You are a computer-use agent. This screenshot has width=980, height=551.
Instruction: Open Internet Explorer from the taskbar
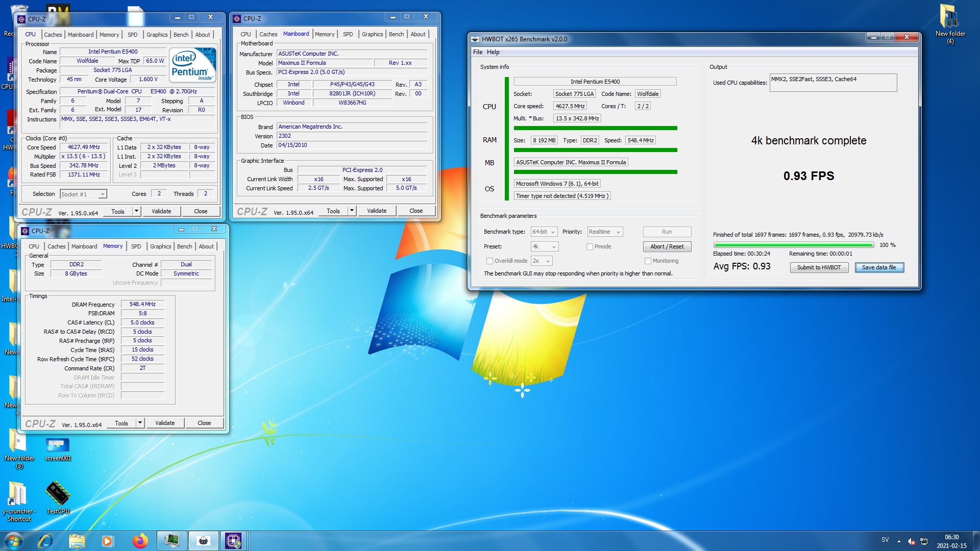point(45,540)
